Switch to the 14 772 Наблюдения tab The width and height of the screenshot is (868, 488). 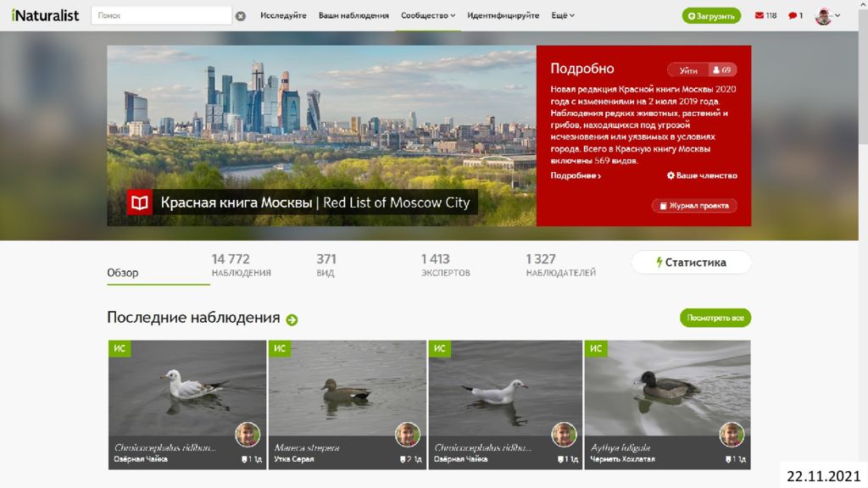242,265
